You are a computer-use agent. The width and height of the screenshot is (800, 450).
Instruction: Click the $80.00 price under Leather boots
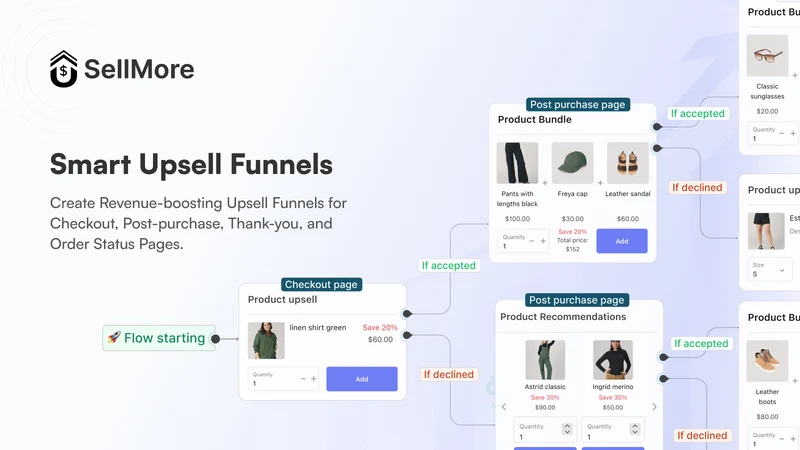[767, 416]
